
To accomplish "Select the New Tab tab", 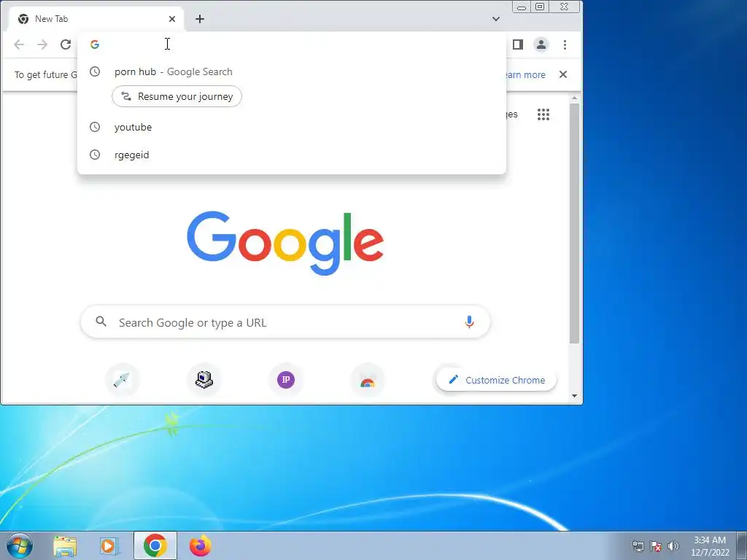I will 96,19.
